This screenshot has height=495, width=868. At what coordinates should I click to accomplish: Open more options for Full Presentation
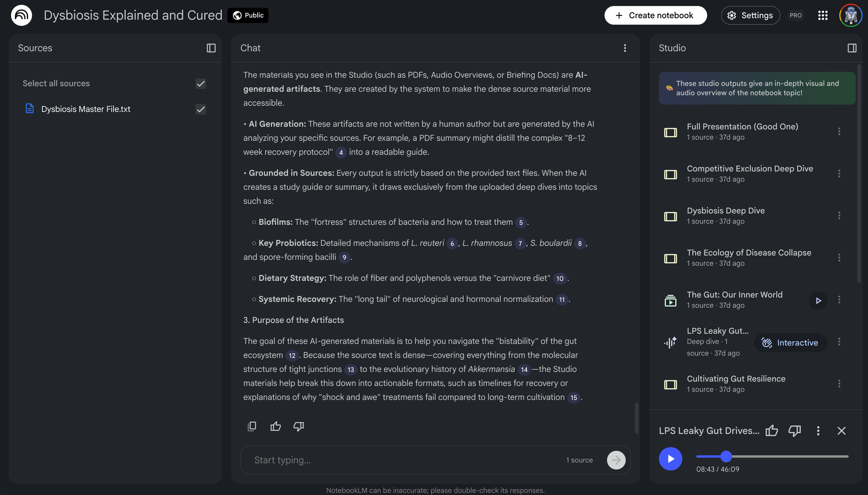pyautogui.click(x=839, y=132)
